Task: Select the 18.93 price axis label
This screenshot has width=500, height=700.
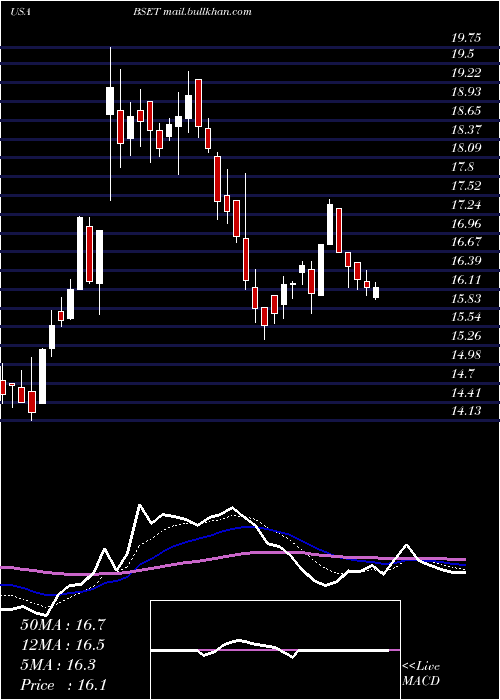Action: (466, 92)
